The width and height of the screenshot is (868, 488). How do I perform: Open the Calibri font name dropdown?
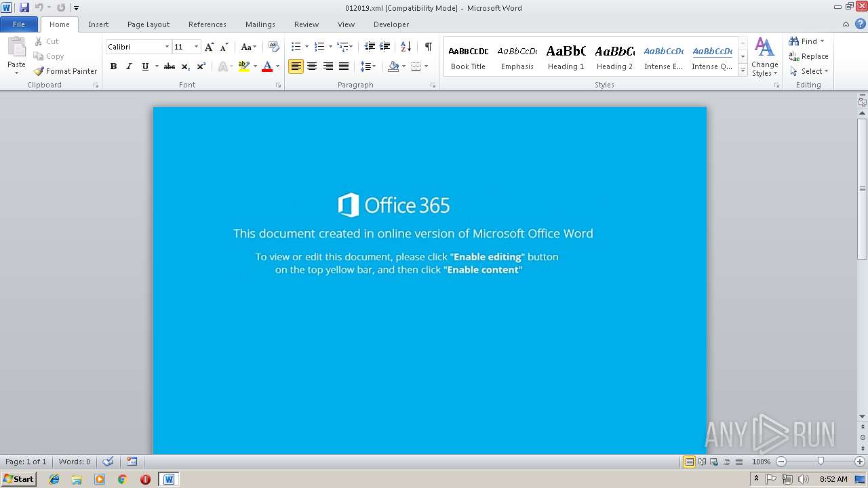pyautogui.click(x=167, y=47)
